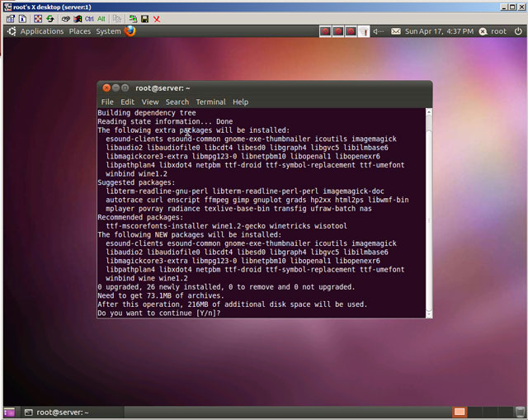Toggle the Ctrl key in VNC toolbar
This screenshot has height=420, width=528.
89,19
